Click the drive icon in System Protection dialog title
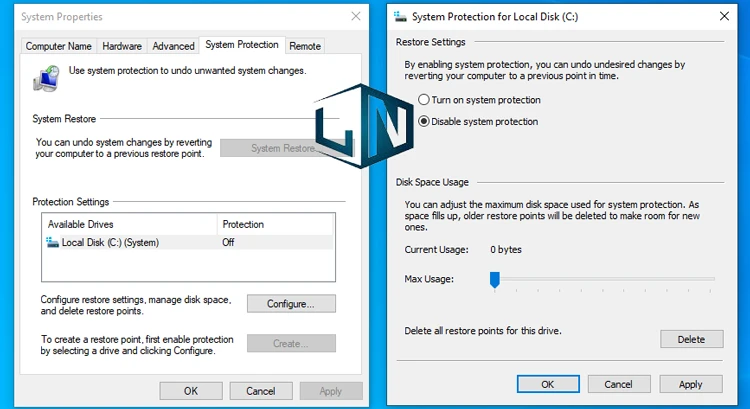Image resolution: width=750 pixels, height=409 pixels. coord(400,17)
